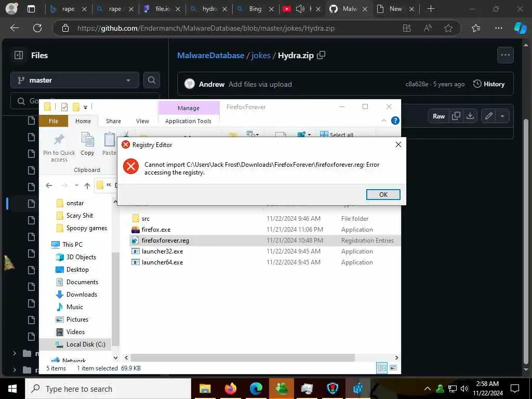Open jokes breadcrumb link
532x399 pixels.
[261, 55]
